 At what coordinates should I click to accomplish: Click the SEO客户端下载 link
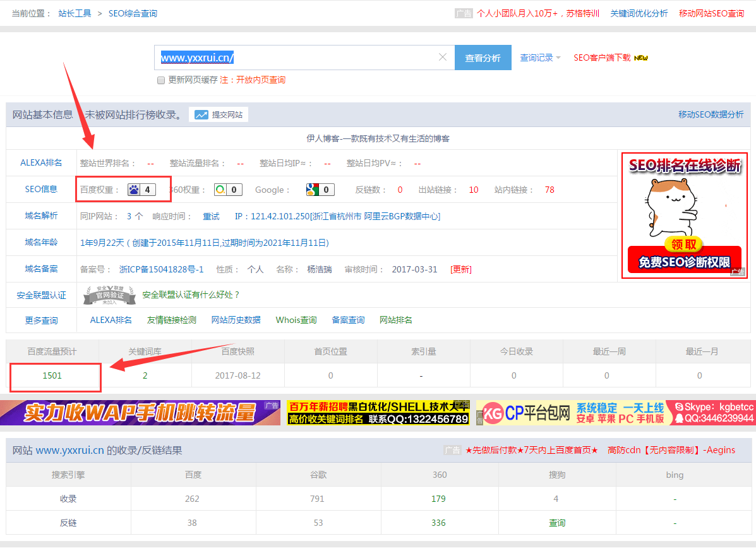click(x=602, y=58)
